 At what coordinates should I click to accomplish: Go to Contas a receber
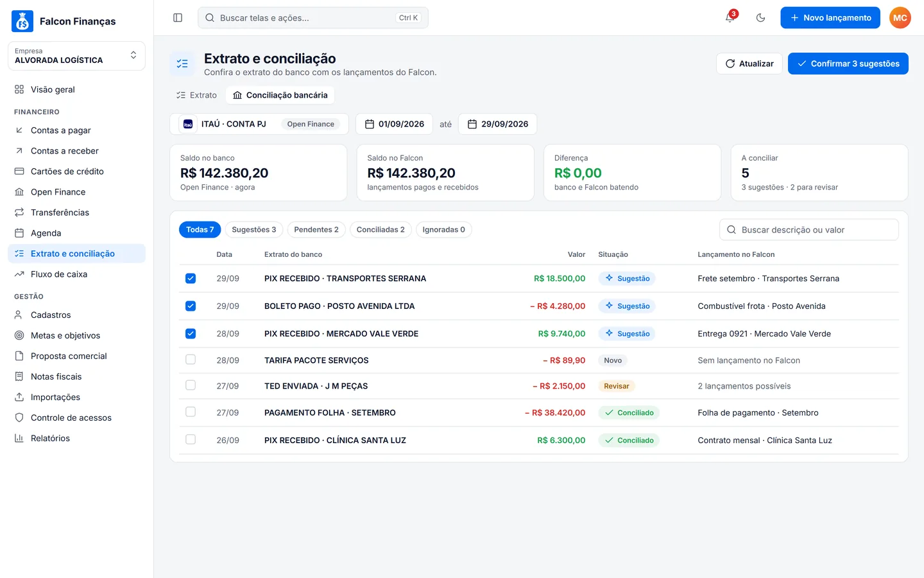(x=76, y=151)
